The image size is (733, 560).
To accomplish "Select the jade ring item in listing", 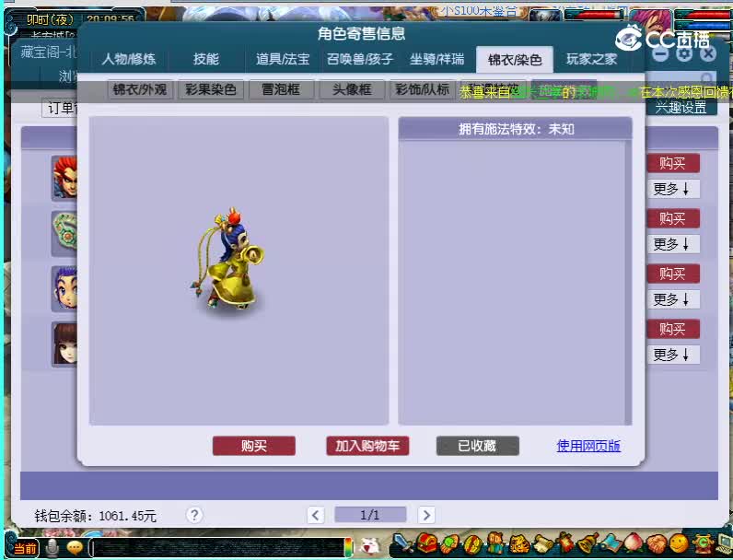I will coord(64,233).
